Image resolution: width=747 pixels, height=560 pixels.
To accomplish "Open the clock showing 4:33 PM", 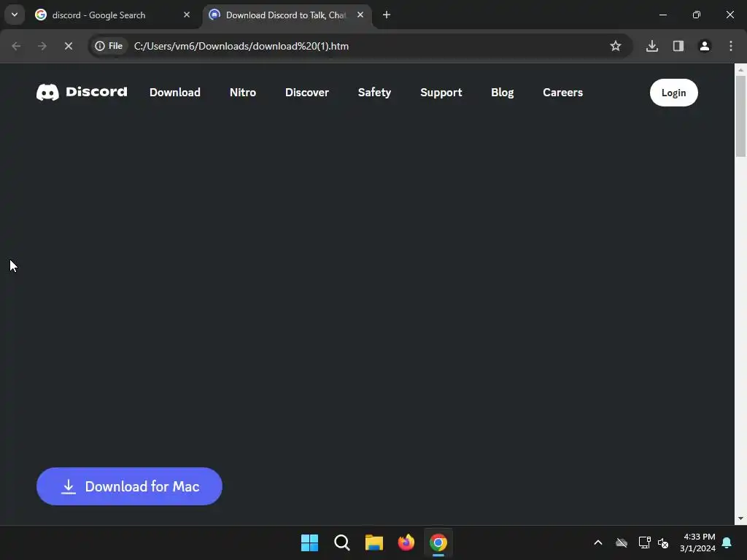I will tap(698, 542).
